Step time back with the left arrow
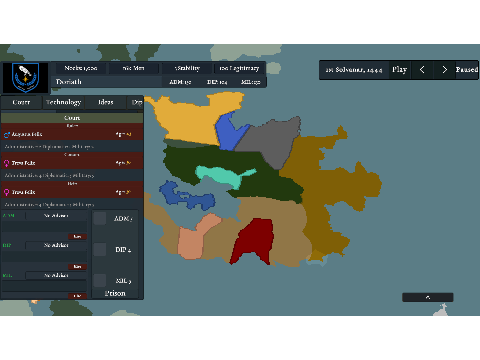This screenshot has height=360, width=480. 422,70
